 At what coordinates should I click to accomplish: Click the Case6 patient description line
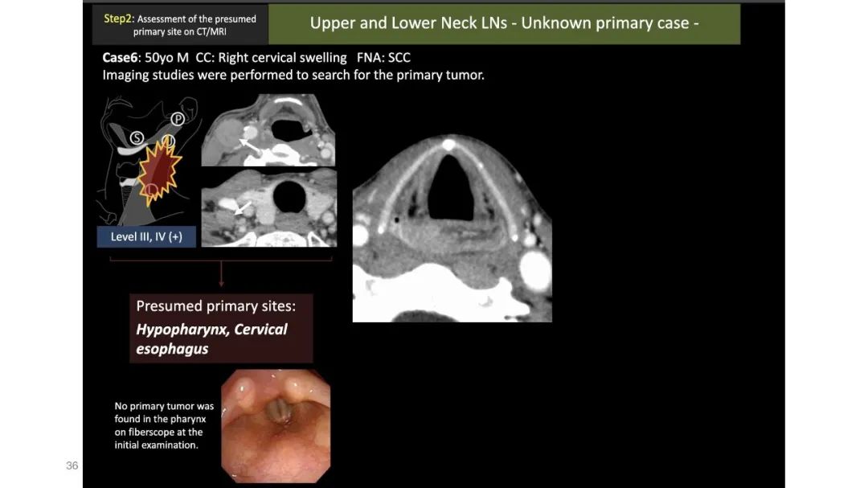click(256, 58)
